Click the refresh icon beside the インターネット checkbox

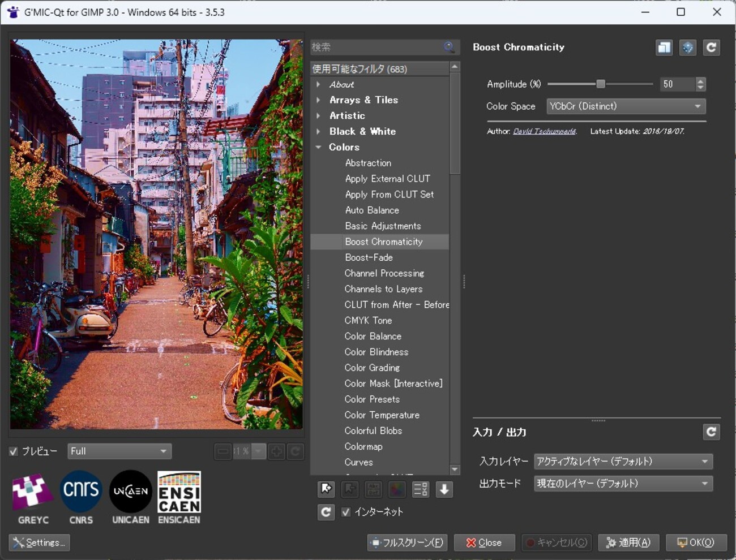(326, 512)
